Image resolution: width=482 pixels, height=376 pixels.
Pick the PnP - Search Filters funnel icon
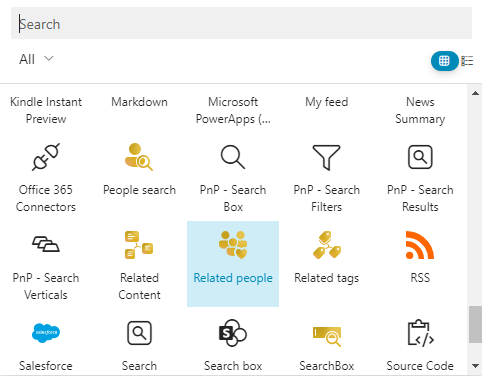pos(327,157)
